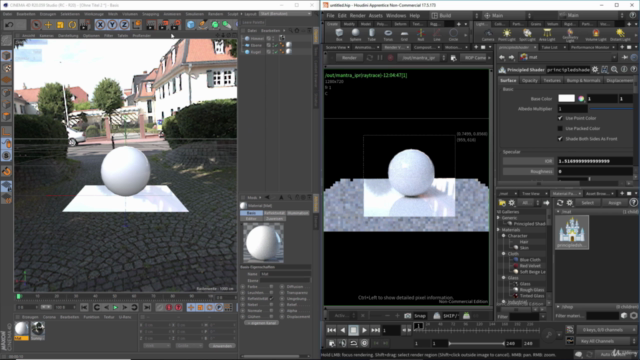Collapse Glass category in material gallery
The image size is (640, 360).
click(504, 278)
